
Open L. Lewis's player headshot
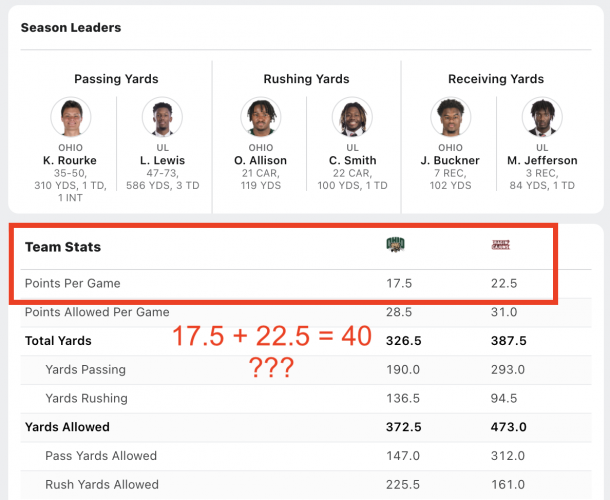pos(163,117)
